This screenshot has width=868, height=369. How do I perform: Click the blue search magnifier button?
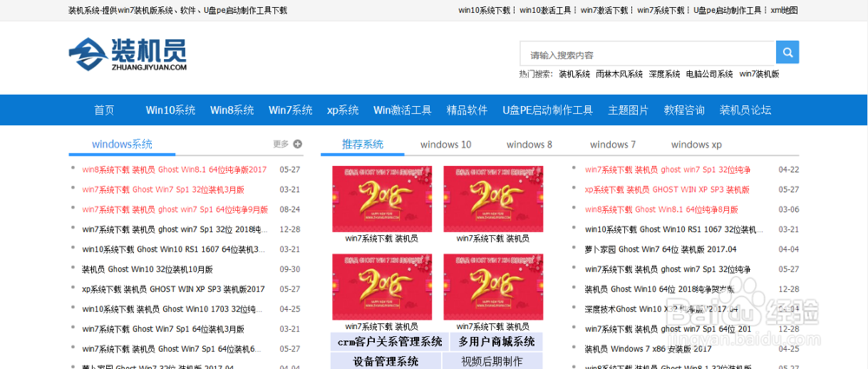point(787,53)
